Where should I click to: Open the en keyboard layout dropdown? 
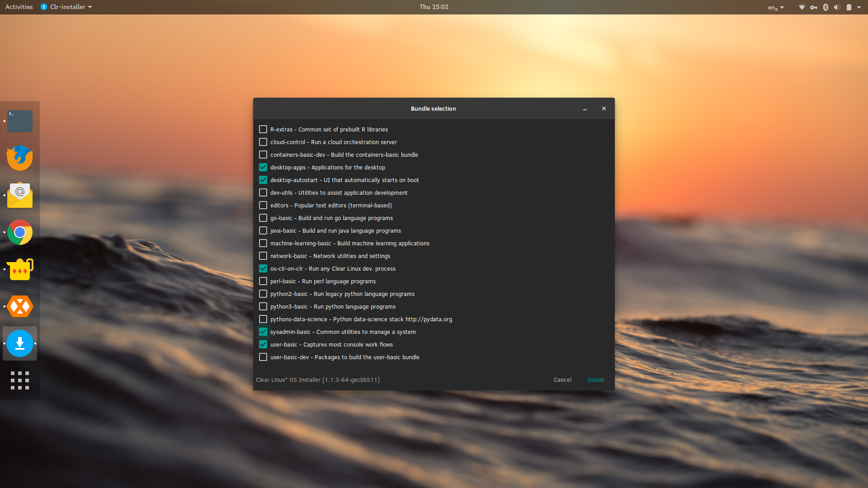776,7
